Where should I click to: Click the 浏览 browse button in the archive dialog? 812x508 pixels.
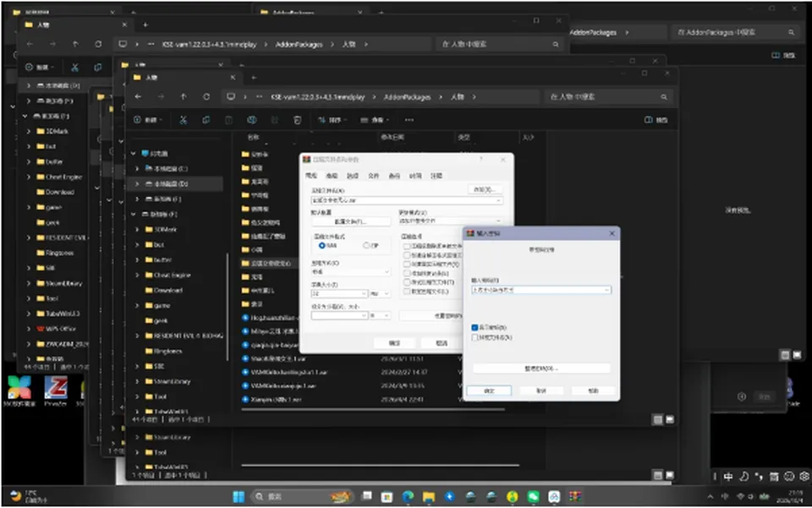tap(485, 189)
